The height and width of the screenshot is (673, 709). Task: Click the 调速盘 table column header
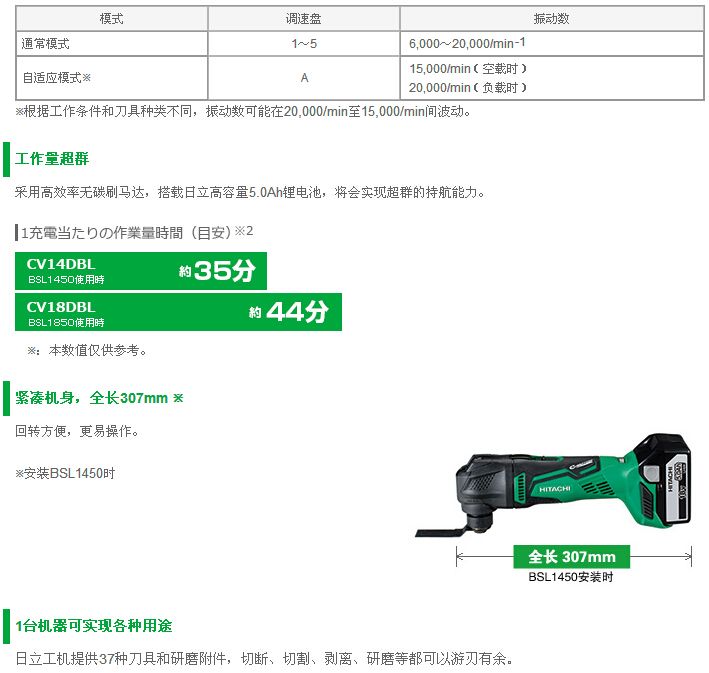pos(303,19)
